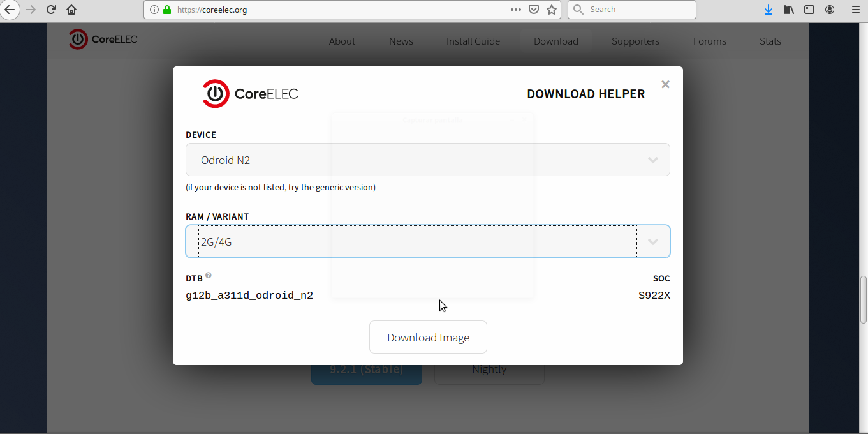Go to the browser Home icon
The width and height of the screenshot is (868, 434).
[x=71, y=10]
